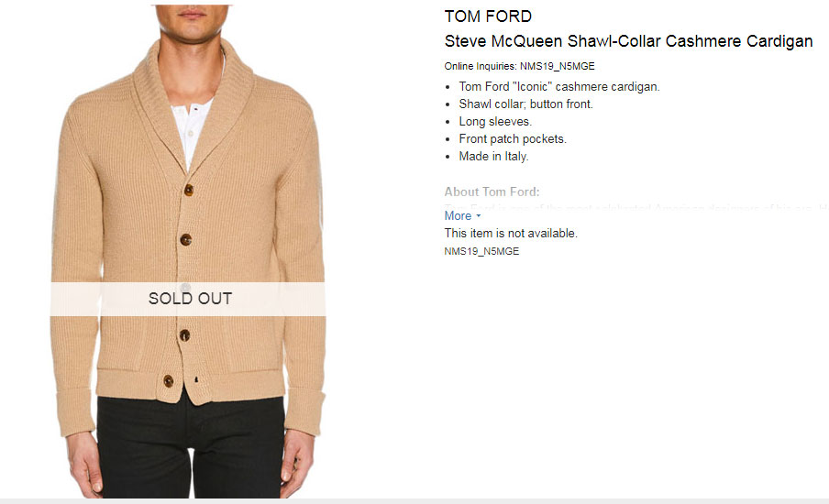Screen dimensions: 829x504
Task: Click the black trousers in the product photo
Action: 191,447
